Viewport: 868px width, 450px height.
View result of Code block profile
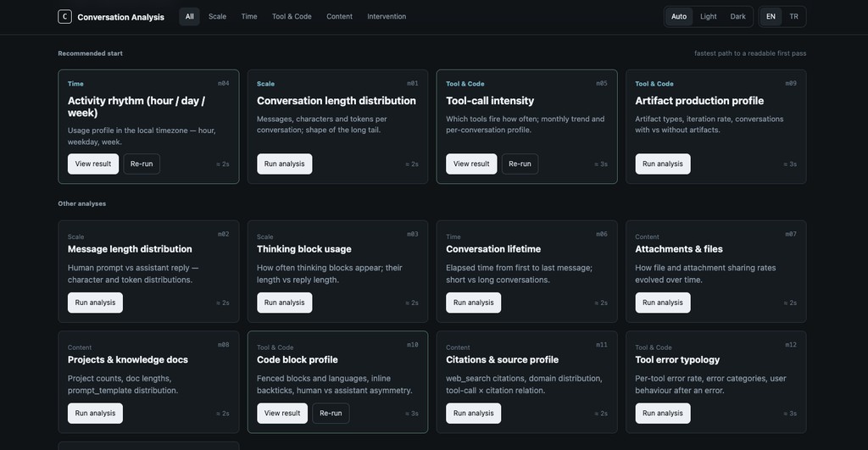click(282, 414)
